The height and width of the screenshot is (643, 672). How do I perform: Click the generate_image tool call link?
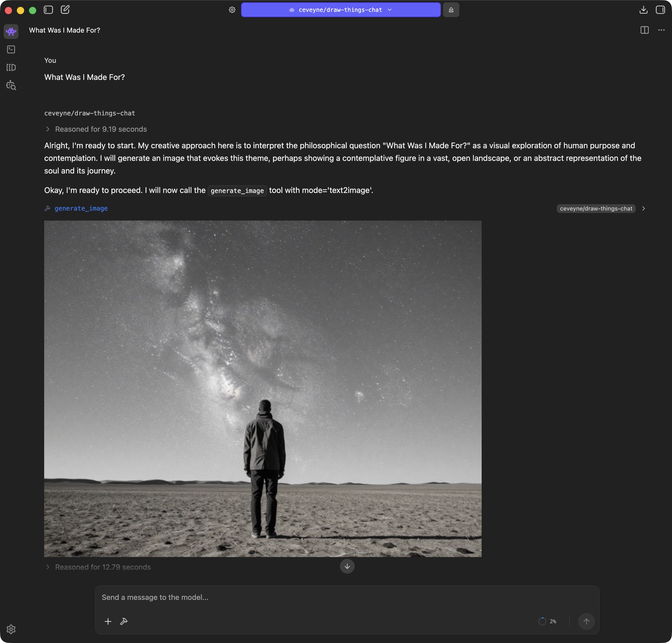tap(81, 208)
